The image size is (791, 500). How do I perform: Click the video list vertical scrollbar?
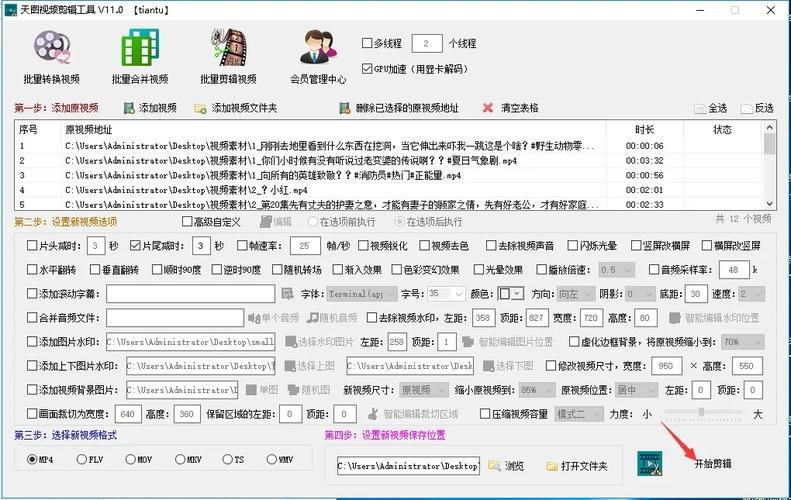pos(769,165)
